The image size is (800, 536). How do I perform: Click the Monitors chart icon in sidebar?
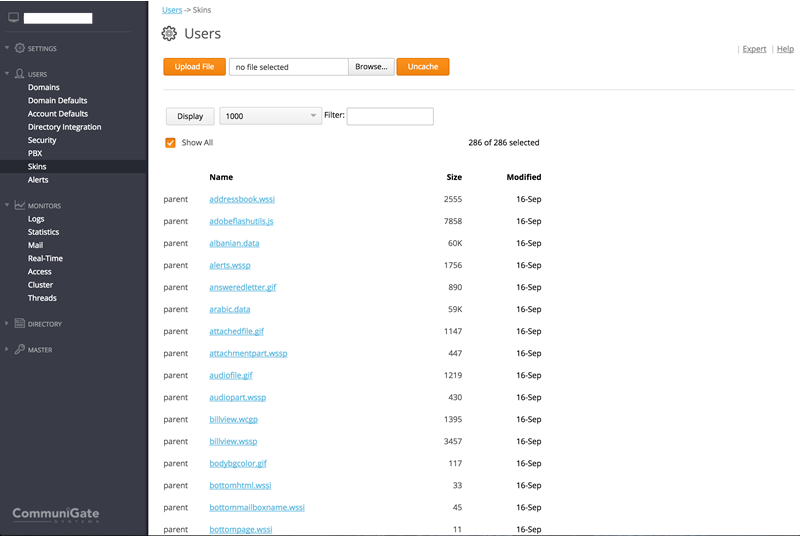[x=20, y=206]
